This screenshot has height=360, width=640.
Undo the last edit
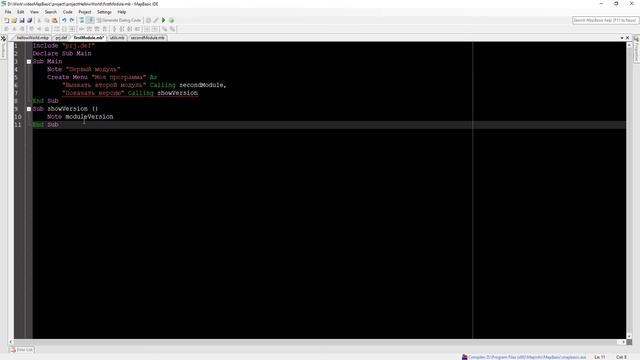tap(64, 20)
